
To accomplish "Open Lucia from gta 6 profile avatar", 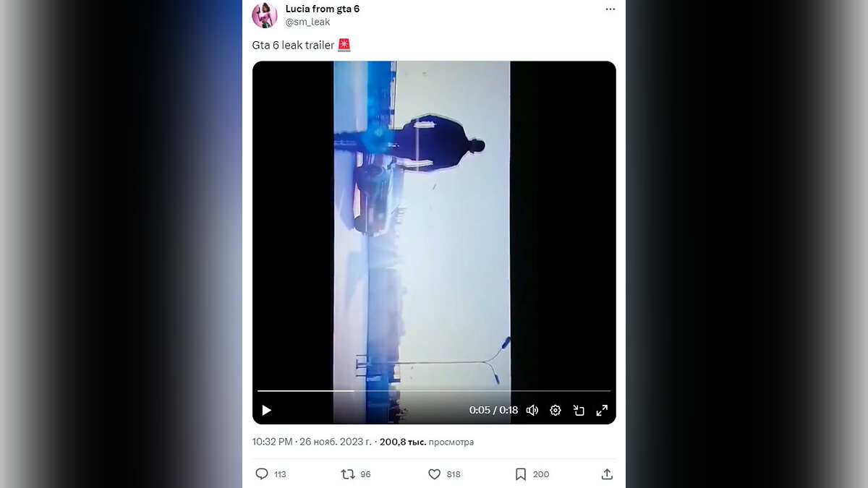I will coord(265,15).
